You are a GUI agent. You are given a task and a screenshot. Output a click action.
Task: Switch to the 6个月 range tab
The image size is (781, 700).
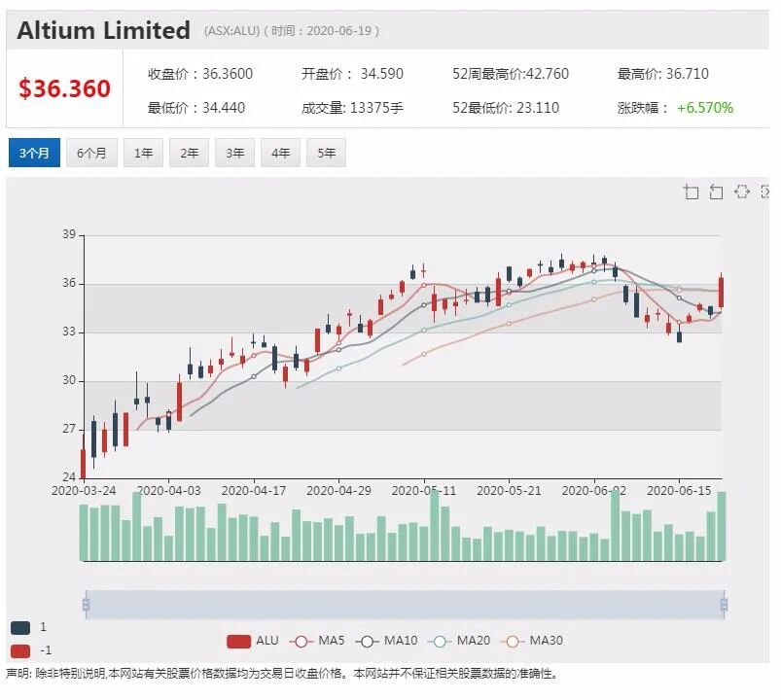point(91,153)
